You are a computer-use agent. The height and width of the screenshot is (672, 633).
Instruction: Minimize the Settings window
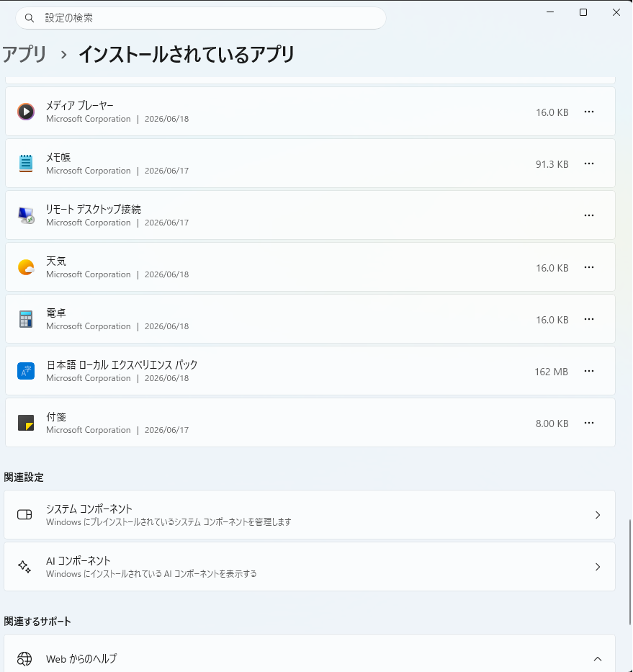click(x=550, y=12)
